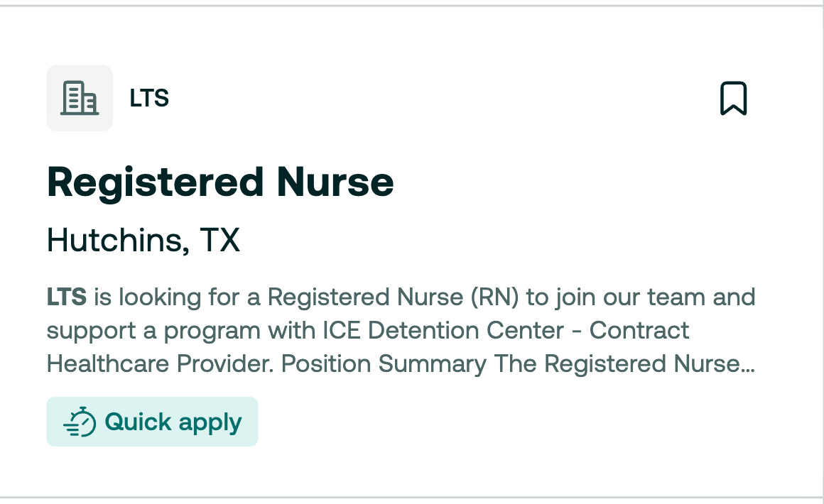This screenshot has width=824, height=504.
Task: Open the LTS company name beside logo
Action: click(x=149, y=98)
